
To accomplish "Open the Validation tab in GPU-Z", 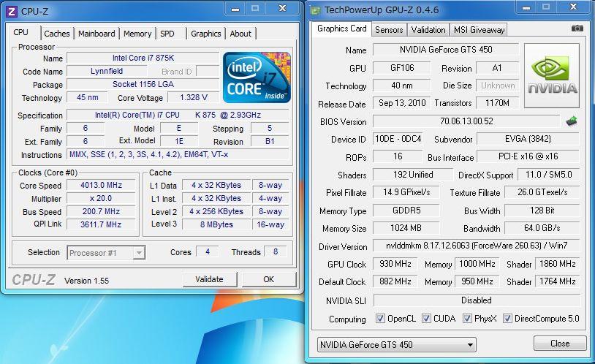I will (428, 30).
